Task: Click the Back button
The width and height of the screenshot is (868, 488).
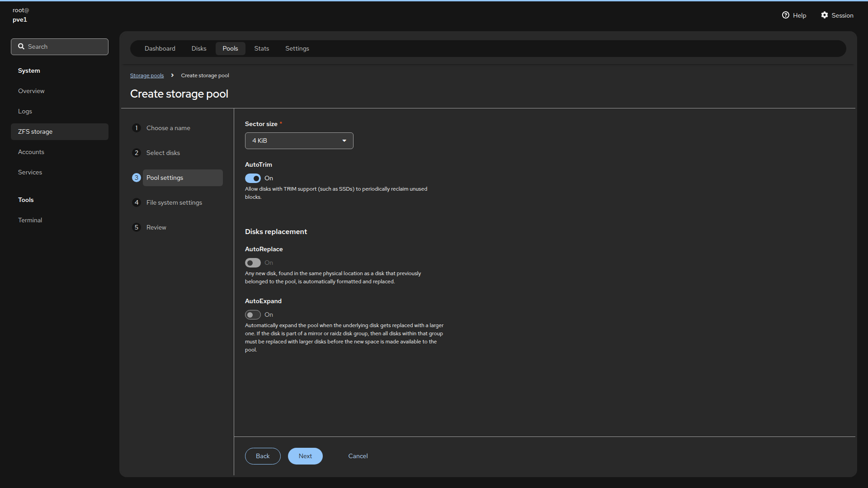Action: [x=262, y=456]
